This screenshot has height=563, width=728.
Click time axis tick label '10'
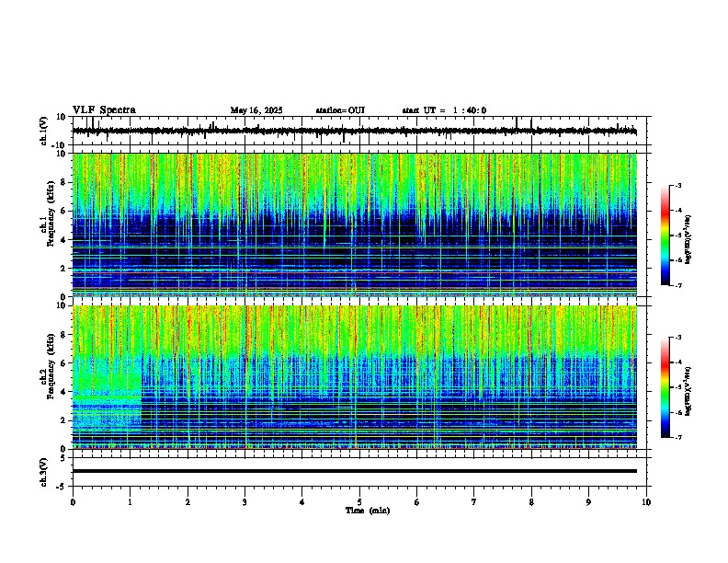pos(646,502)
